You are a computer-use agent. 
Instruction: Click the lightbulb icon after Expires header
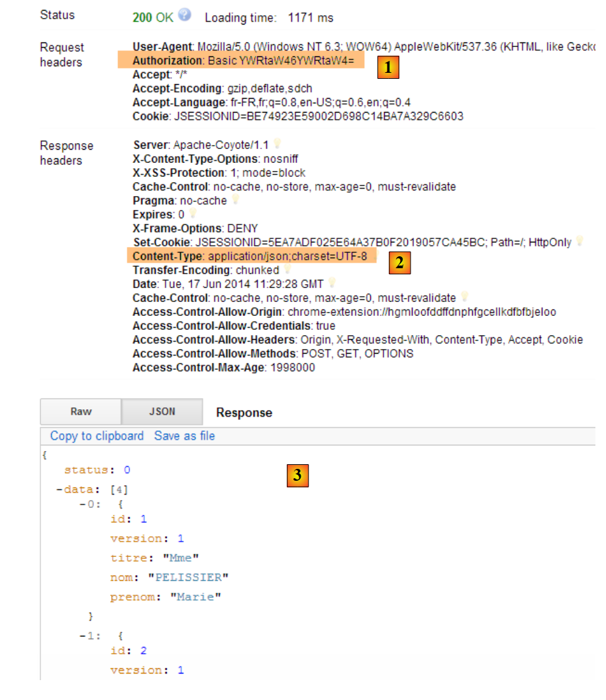pos(193,213)
